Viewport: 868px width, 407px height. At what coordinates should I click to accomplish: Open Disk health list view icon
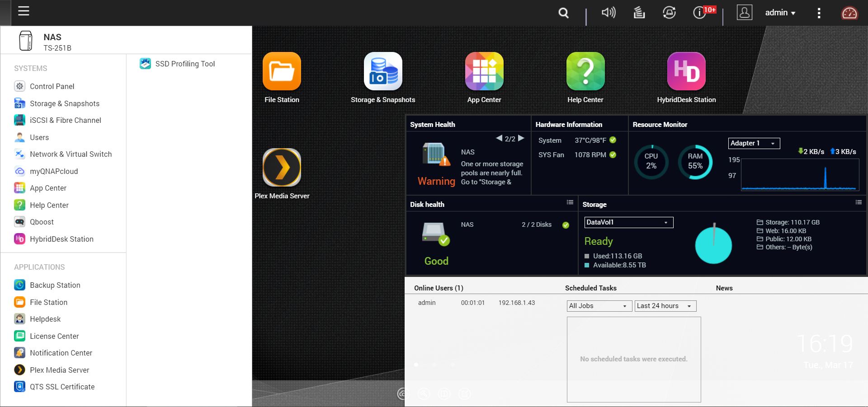(x=570, y=202)
